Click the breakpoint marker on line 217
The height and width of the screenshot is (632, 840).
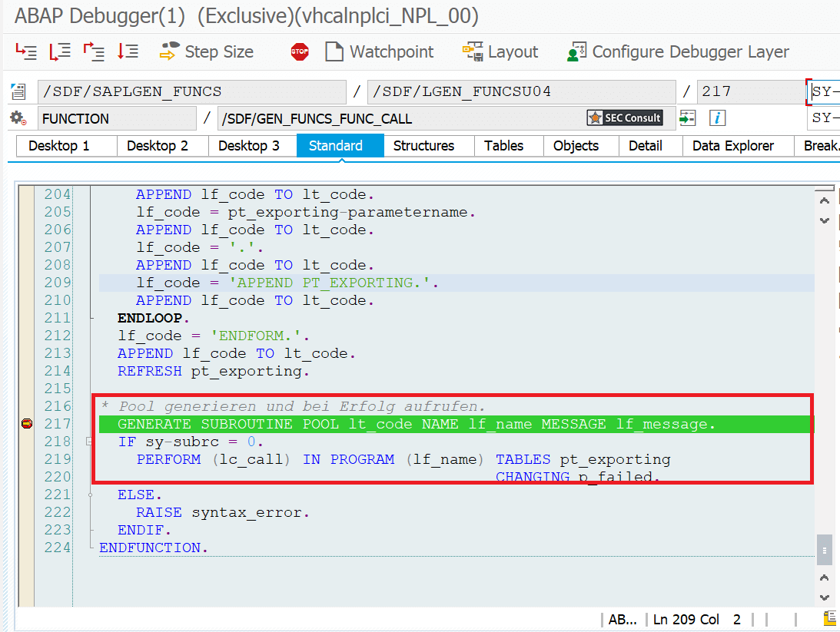(x=27, y=424)
